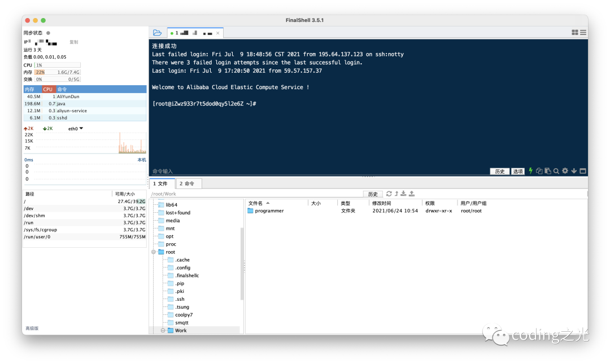Select the .cache folder in the tree
This screenshot has height=364, width=610.
pos(178,260)
